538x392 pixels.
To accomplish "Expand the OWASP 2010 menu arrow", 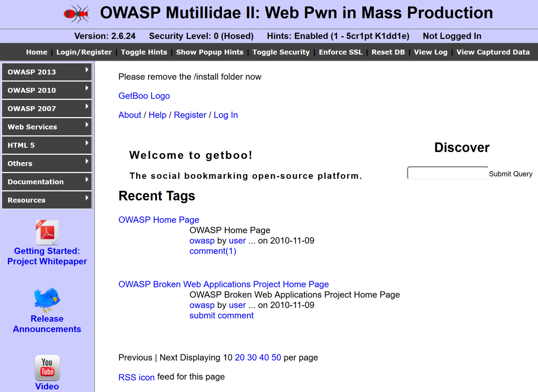I will click(87, 88).
